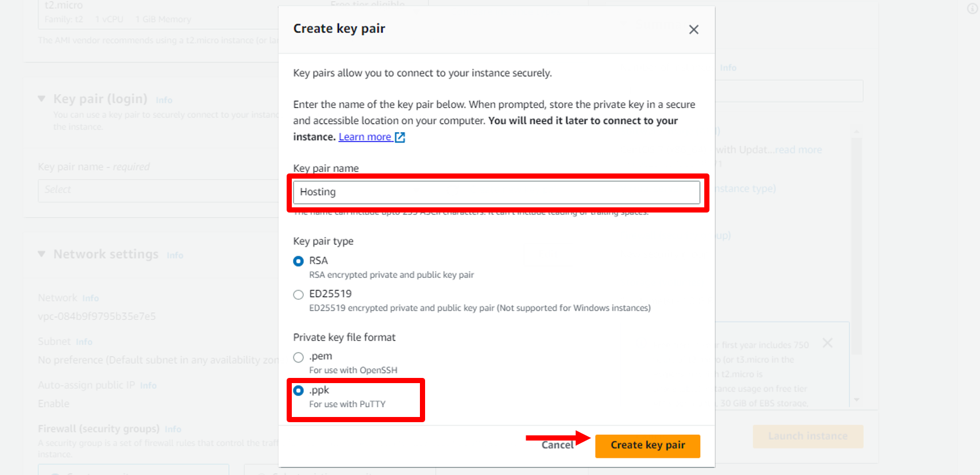Collapse the Network settings section

tap(41, 254)
